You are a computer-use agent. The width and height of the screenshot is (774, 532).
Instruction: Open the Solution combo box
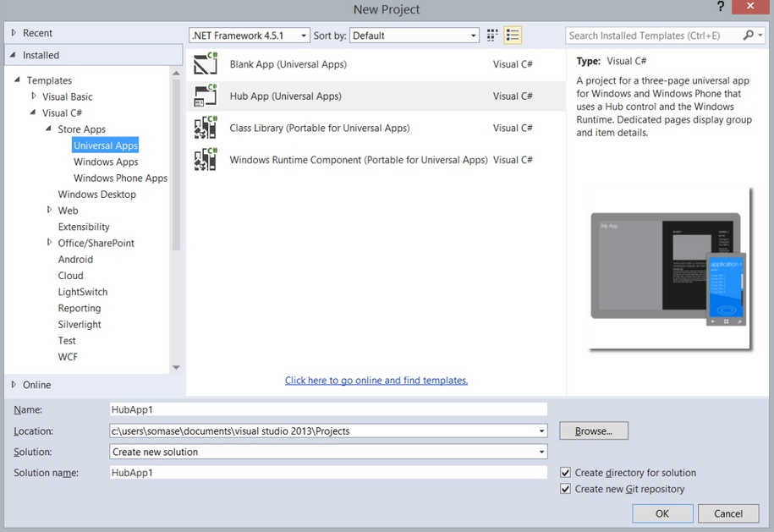click(x=328, y=452)
